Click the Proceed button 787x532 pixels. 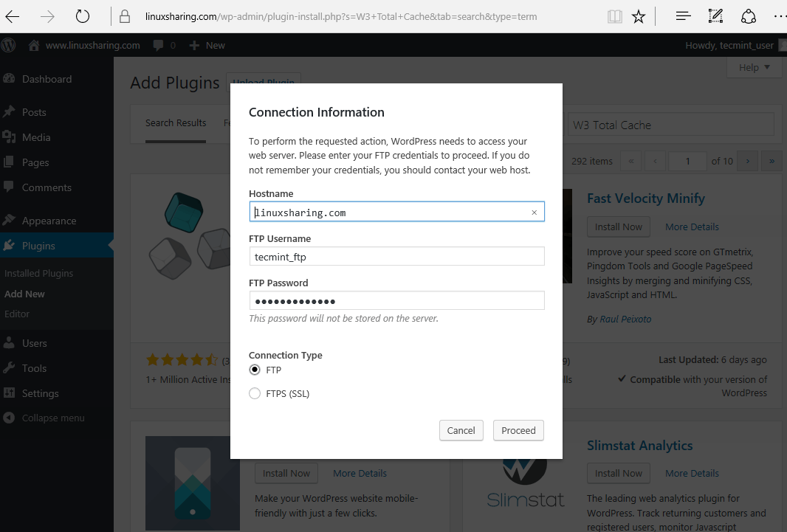click(x=518, y=430)
